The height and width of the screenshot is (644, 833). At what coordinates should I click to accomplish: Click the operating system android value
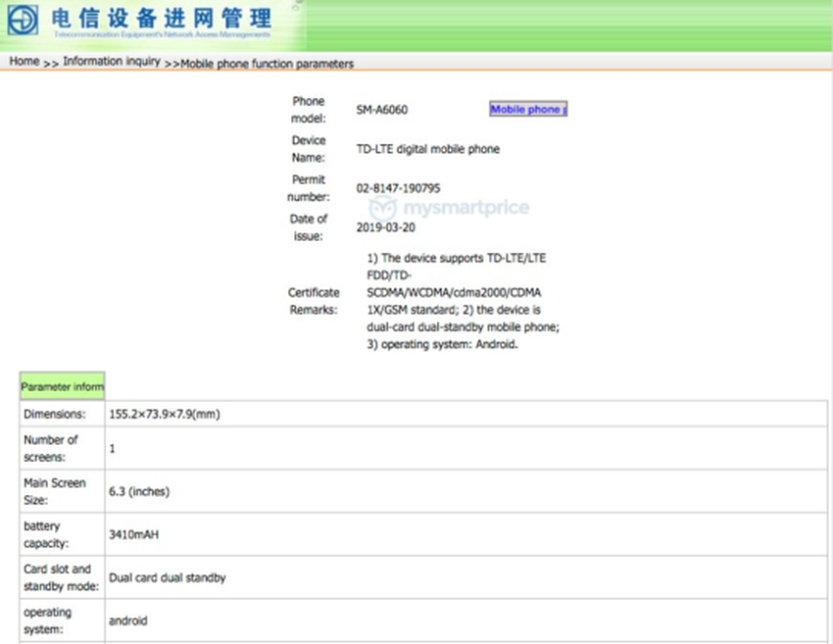[128, 620]
